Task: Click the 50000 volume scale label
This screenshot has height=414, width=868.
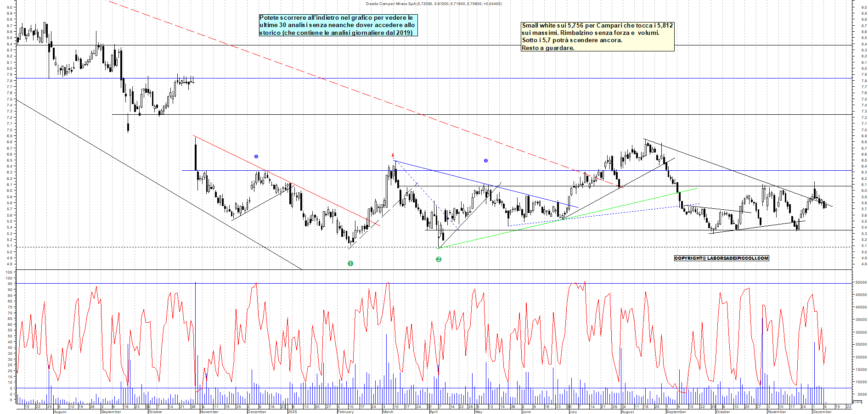Action: pyautogui.click(x=860, y=283)
